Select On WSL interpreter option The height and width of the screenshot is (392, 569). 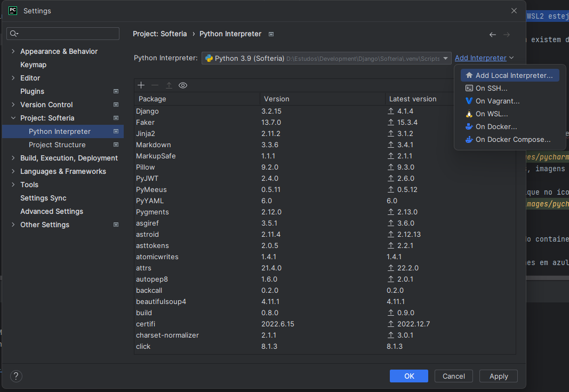(x=491, y=114)
